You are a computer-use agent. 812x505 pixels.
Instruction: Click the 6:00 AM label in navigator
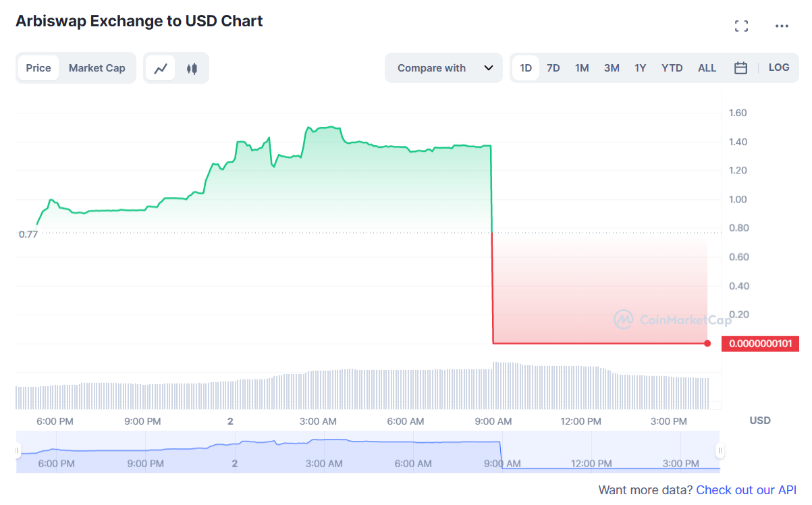[x=413, y=464]
